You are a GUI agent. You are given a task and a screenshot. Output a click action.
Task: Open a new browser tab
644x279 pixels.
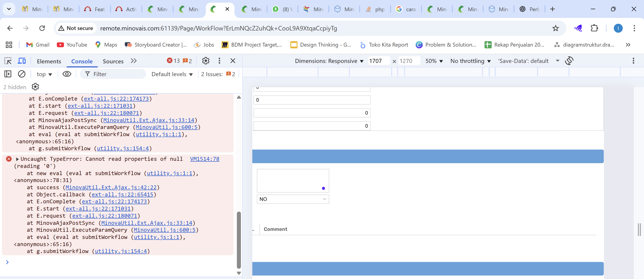click(x=552, y=9)
